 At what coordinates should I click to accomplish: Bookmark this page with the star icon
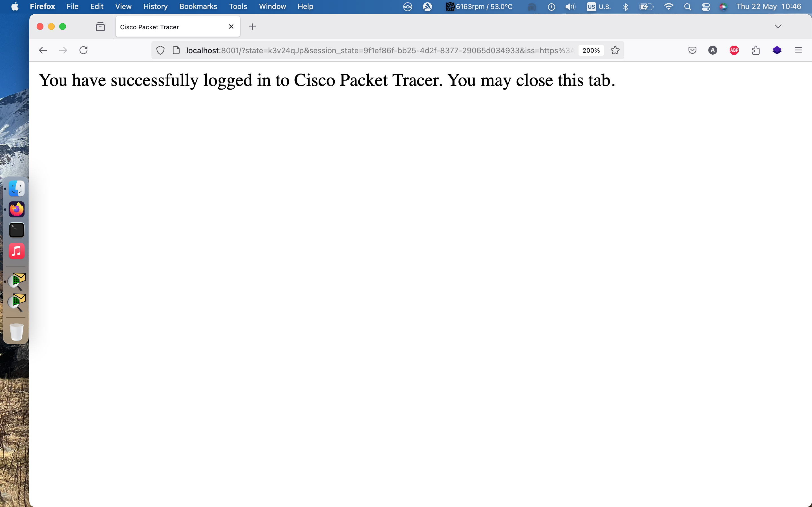pyautogui.click(x=615, y=50)
